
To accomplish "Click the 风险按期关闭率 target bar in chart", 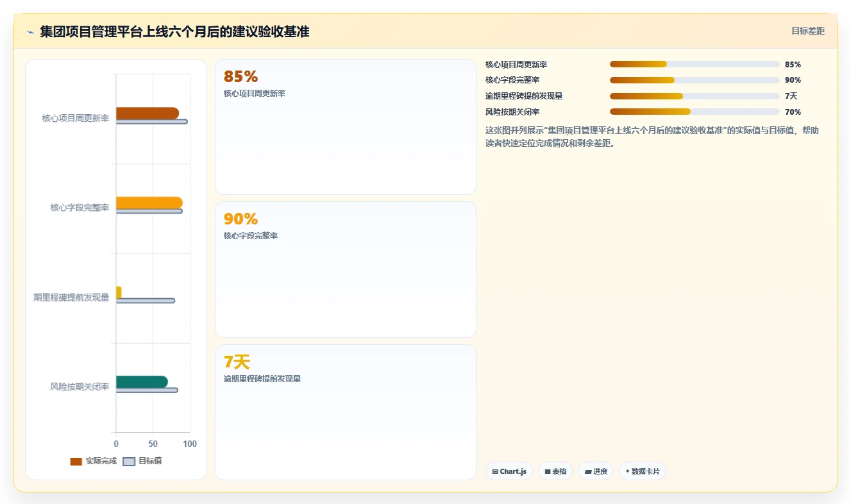I will click(147, 390).
